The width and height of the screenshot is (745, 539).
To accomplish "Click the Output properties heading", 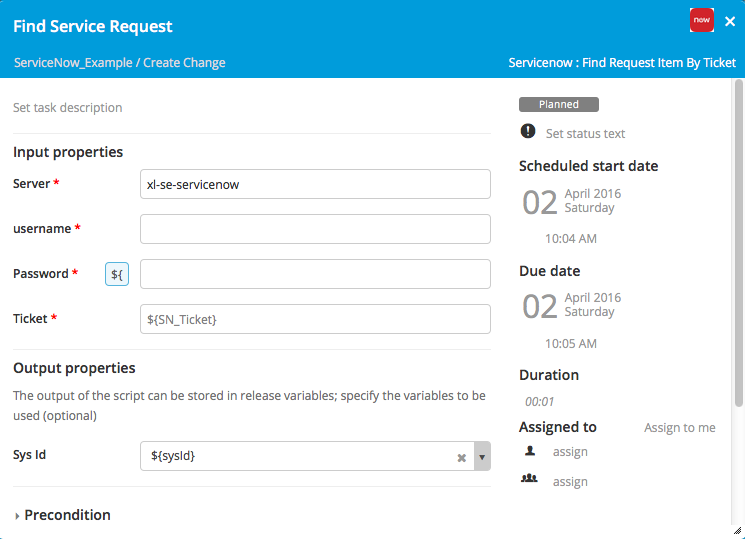I will tap(74, 368).
